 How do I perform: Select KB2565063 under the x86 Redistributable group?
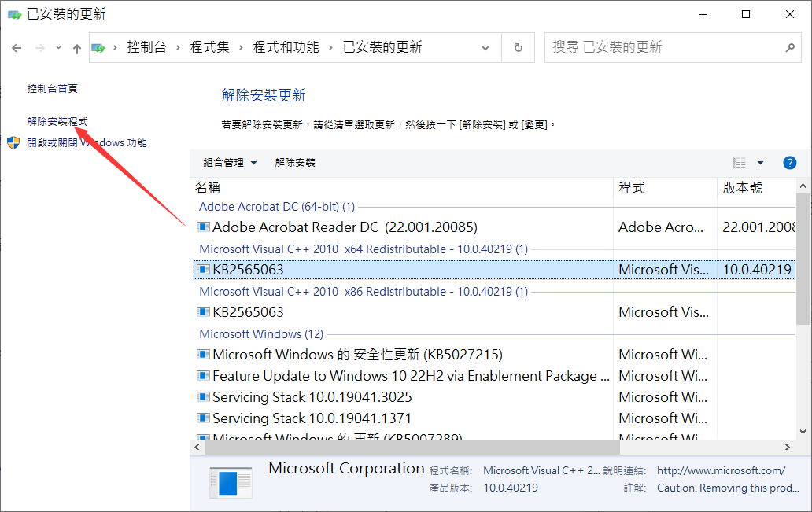[248, 311]
